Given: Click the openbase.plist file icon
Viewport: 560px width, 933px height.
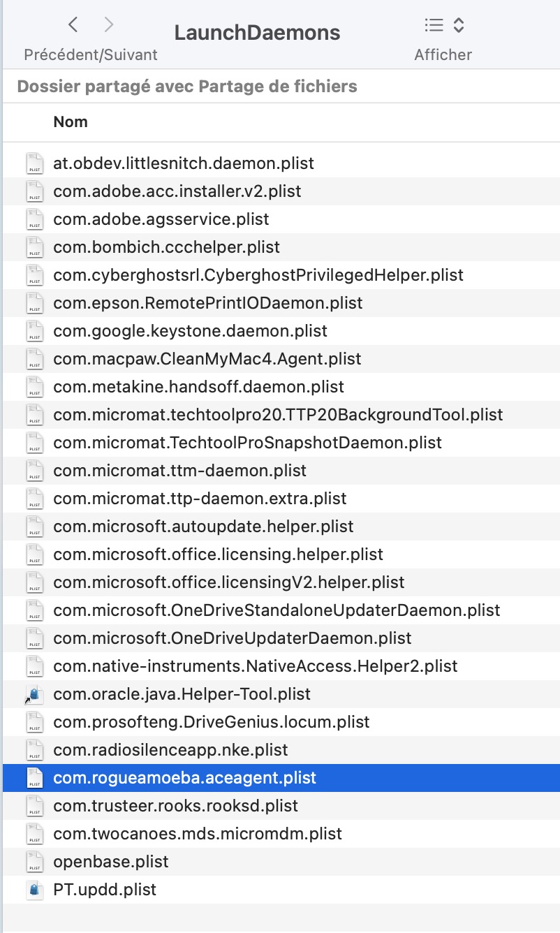Looking at the screenshot, I should click(34, 862).
